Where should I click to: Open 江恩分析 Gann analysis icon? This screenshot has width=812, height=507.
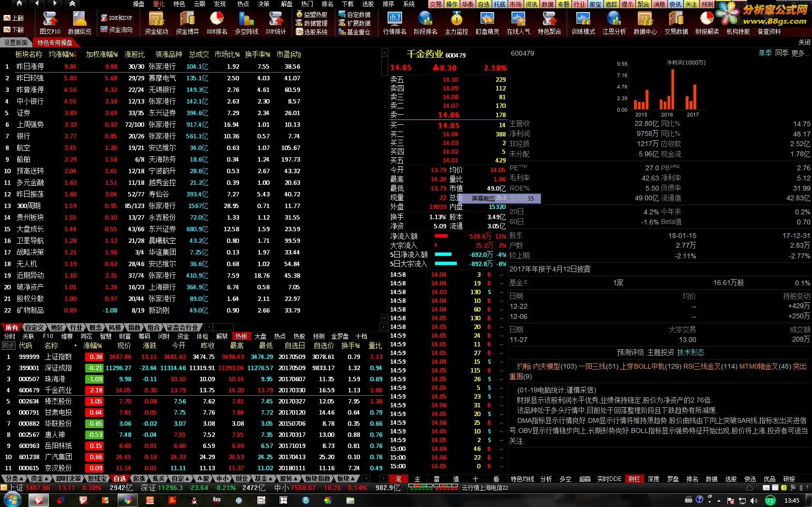tap(614, 23)
